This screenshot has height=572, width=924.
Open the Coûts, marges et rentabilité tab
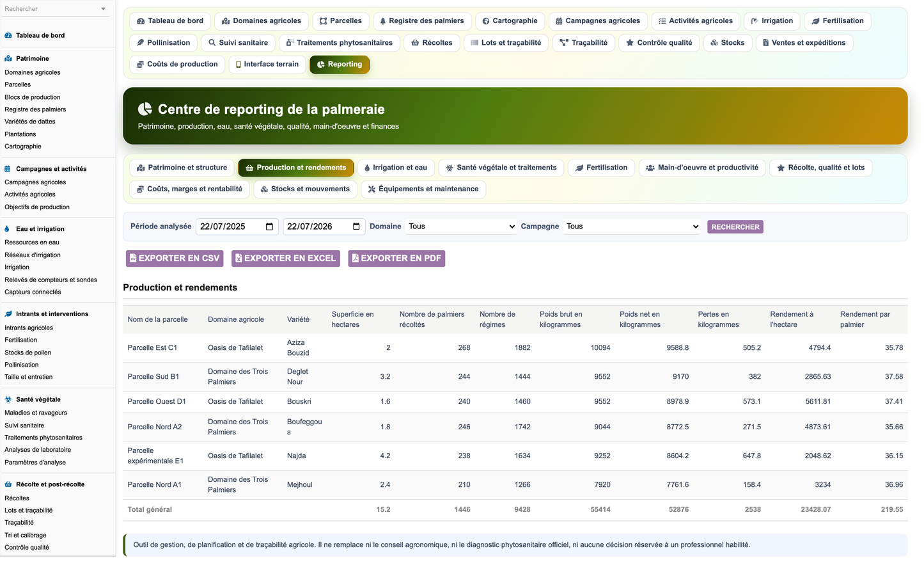190,189
